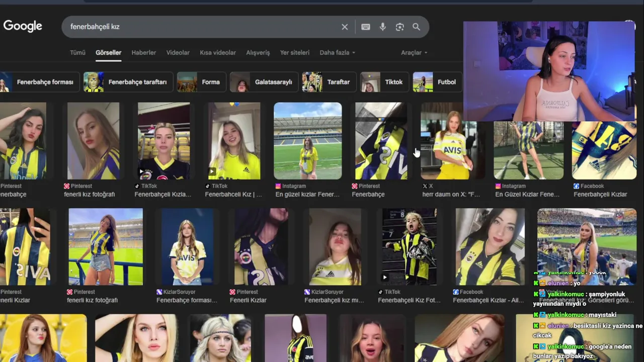Expand the Daha fazla dropdown
This screenshot has width=644, height=362.
[x=338, y=52]
